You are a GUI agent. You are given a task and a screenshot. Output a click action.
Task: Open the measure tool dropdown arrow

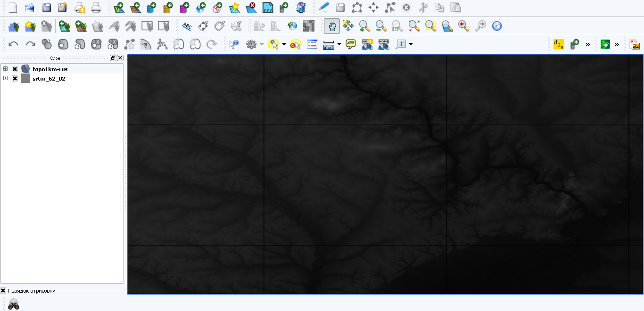point(340,44)
